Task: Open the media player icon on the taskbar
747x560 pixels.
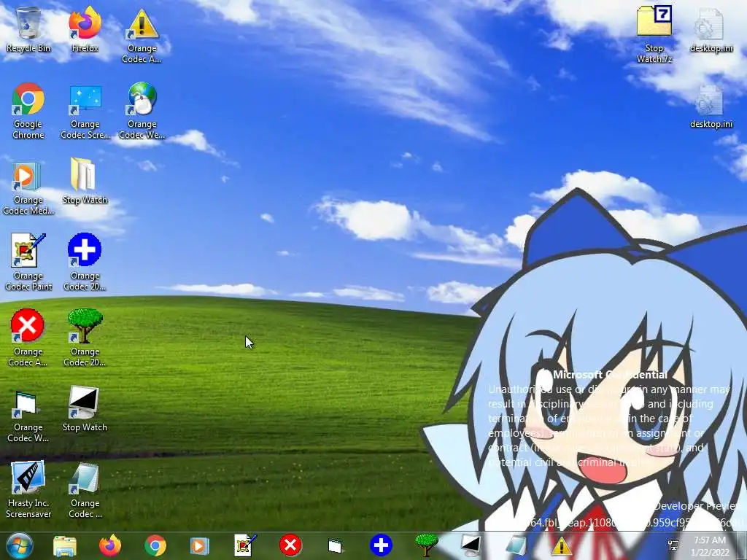Action: [x=200, y=545]
